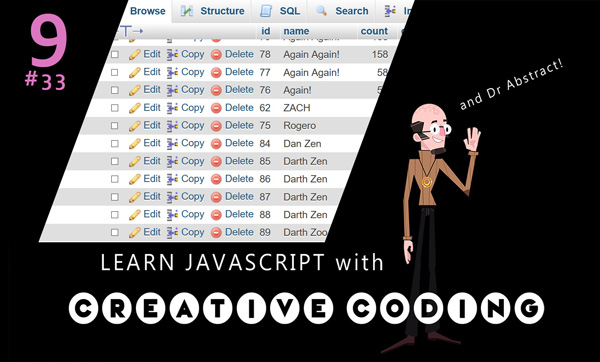Screen dimensions: 600x362
Task: Click the Copy icon for Rogero row
Action: click(173, 126)
